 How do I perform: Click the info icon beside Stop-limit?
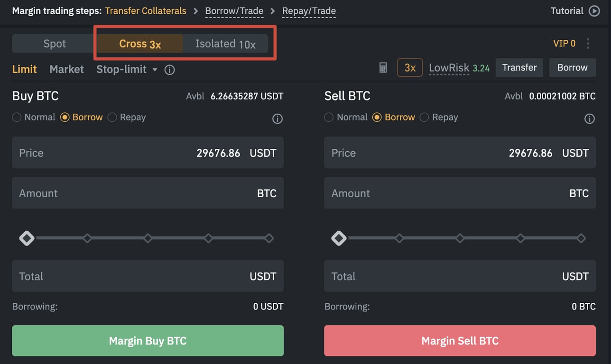point(169,70)
